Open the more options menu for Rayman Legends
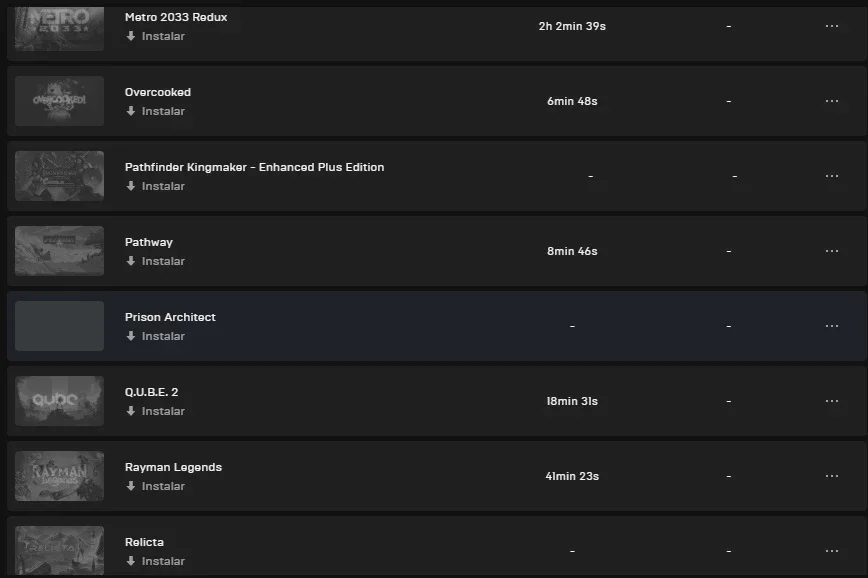This screenshot has width=868, height=578. [831, 476]
